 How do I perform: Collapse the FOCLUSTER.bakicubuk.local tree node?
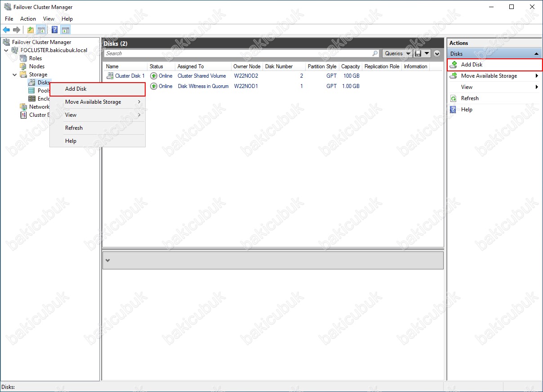pyautogui.click(x=6, y=50)
